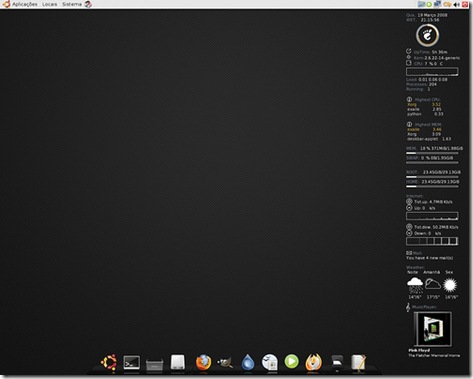Click the Pink Floyd album cover thumbnail
473x379 pixels.
coord(433,329)
